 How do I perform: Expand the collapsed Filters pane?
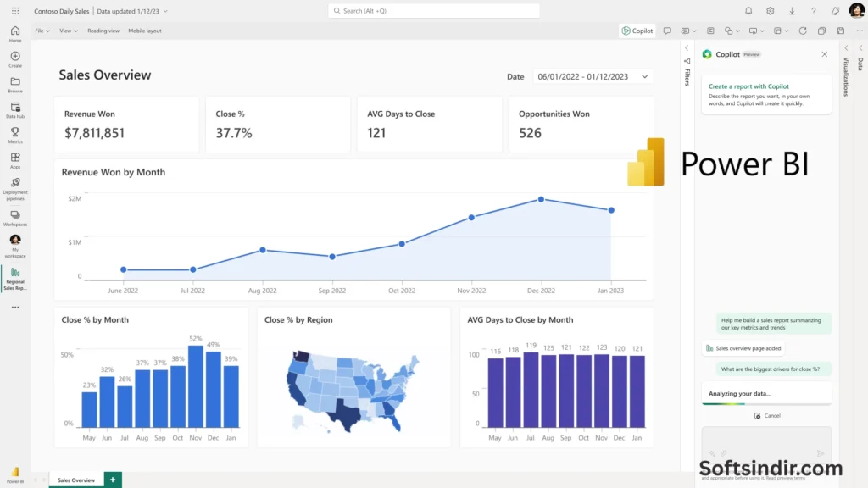coord(687,48)
